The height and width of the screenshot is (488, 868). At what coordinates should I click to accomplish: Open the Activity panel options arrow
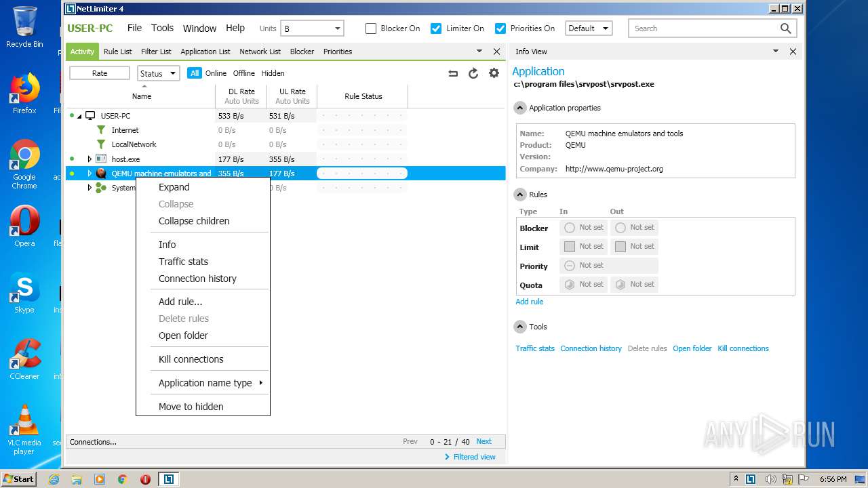(479, 52)
